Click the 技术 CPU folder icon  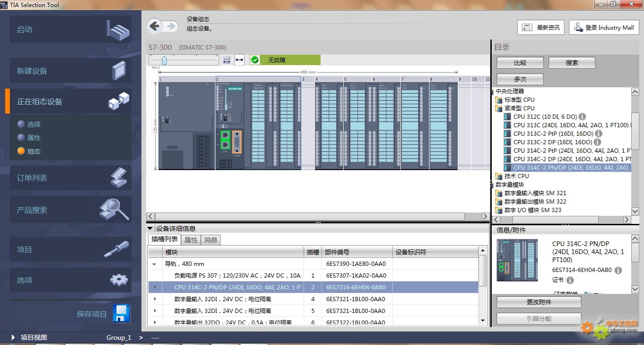(499, 176)
